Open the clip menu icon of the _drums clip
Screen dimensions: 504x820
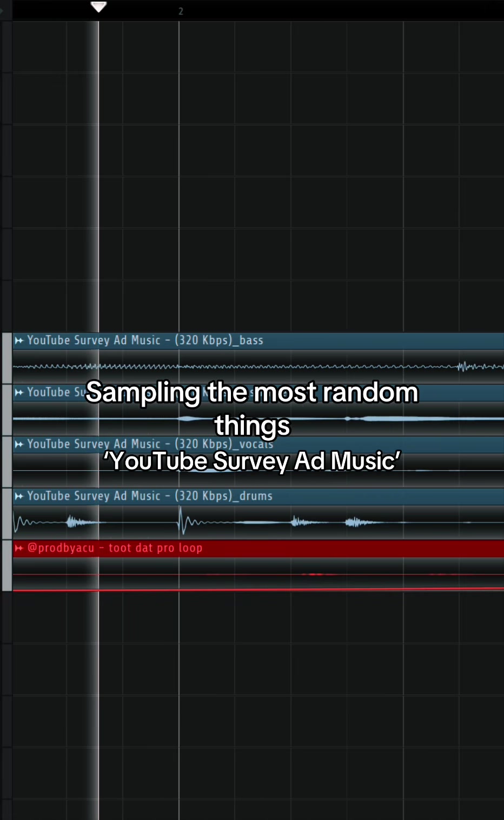coord(19,496)
